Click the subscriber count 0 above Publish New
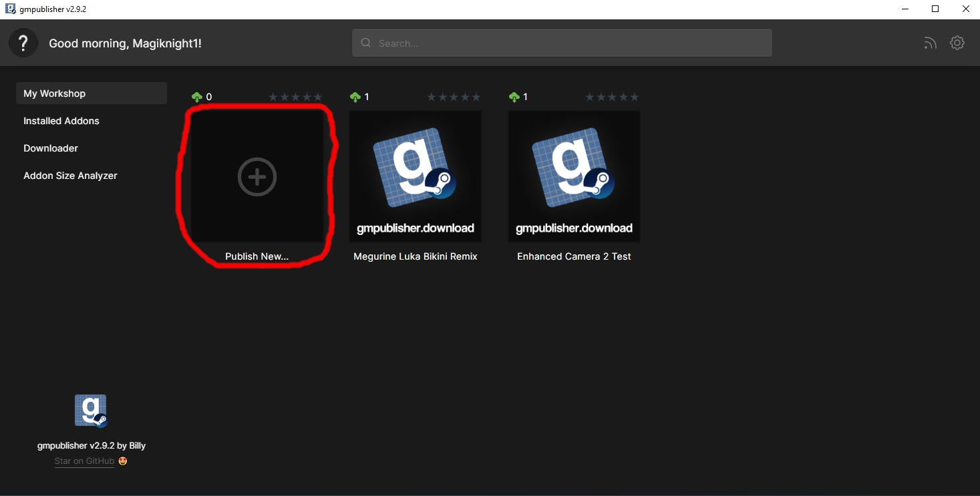Screen dimensions: 980x496 click(x=209, y=97)
